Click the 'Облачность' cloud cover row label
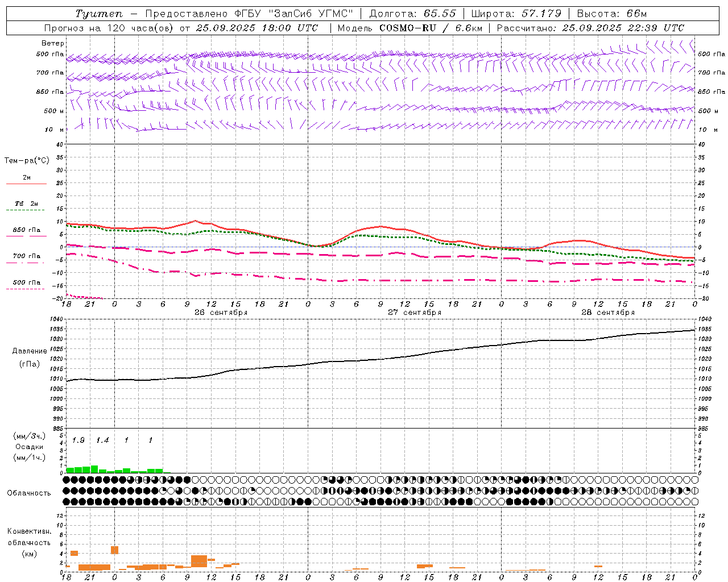The width and height of the screenshot is (728, 582). (x=29, y=493)
